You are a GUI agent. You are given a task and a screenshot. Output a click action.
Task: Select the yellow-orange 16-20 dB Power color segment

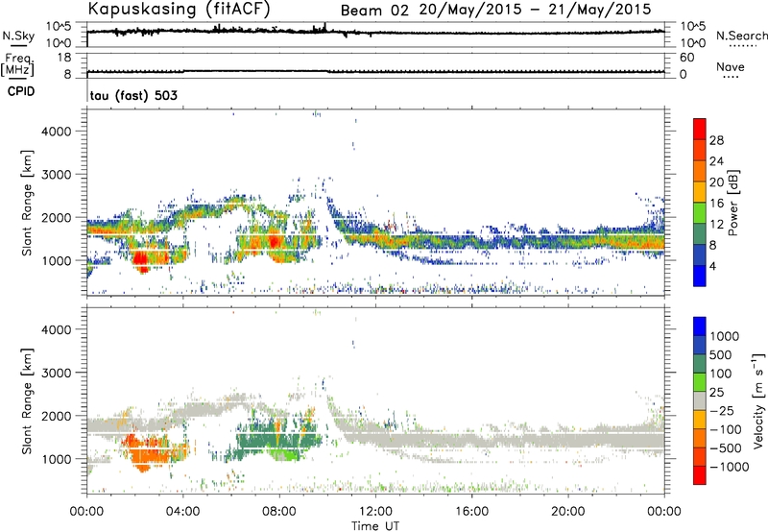coord(700,192)
